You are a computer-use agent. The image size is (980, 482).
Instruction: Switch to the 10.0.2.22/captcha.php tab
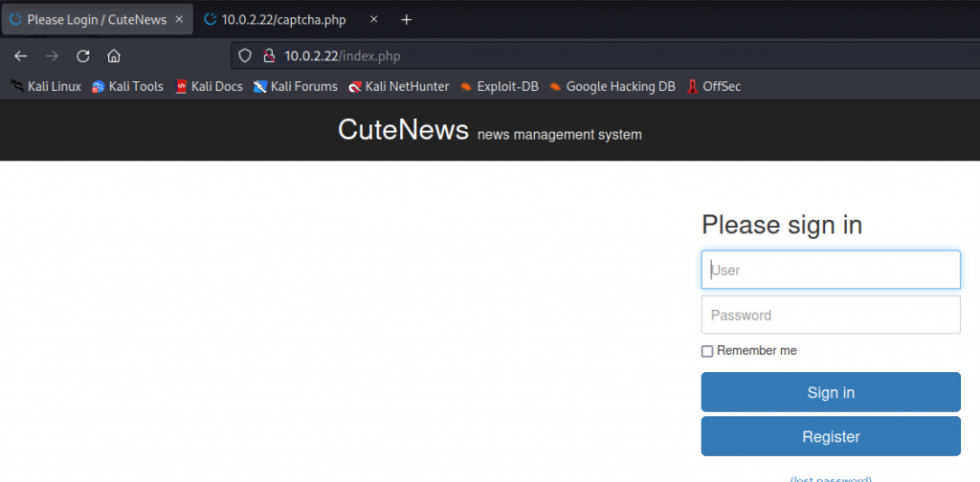(x=282, y=19)
